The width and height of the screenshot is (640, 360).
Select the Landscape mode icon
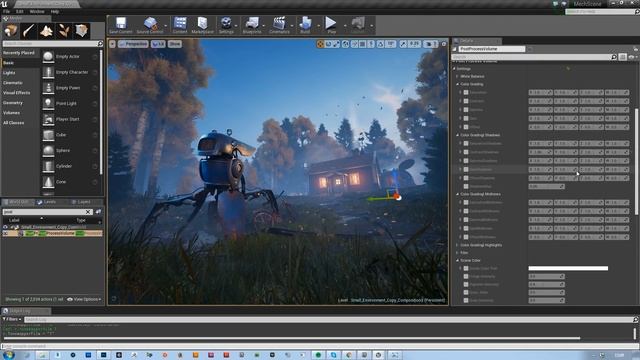coord(46,31)
